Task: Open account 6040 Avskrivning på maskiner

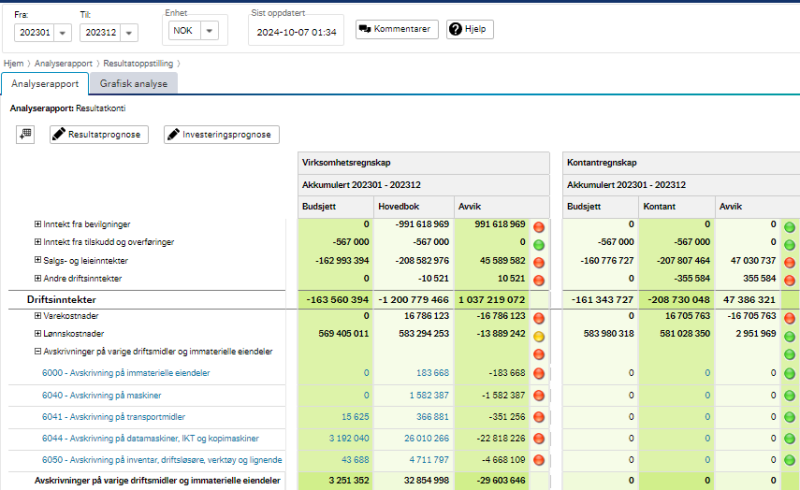Action: click(102, 395)
